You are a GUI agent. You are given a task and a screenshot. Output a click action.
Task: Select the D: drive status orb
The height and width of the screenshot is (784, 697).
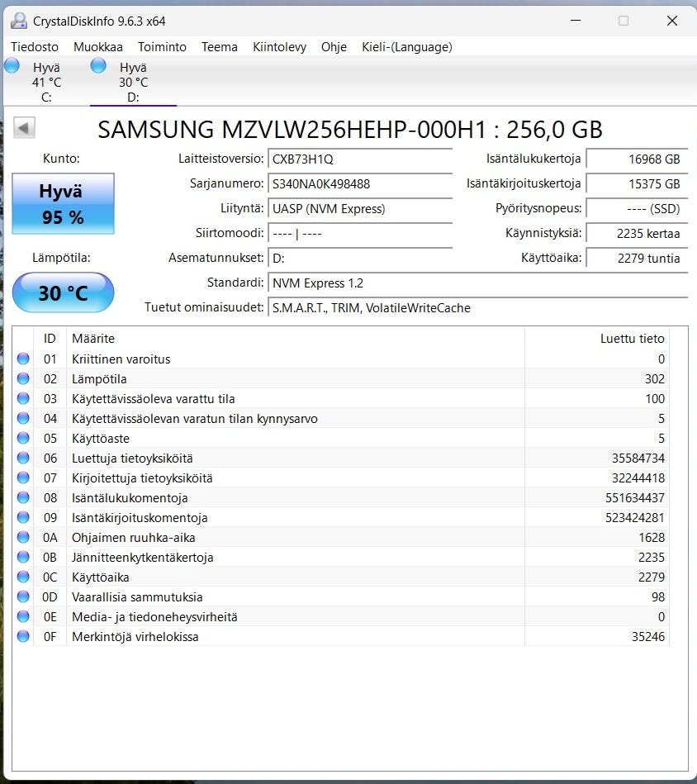pyautogui.click(x=98, y=65)
